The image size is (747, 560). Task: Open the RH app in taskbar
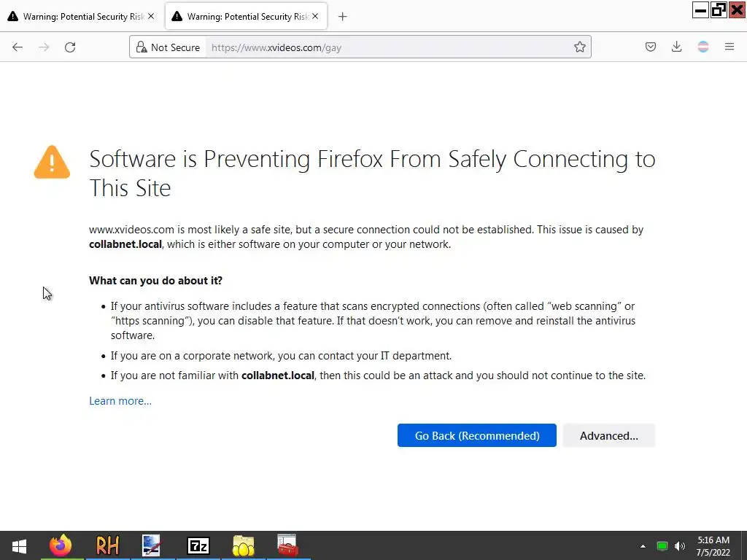click(107, 545)
